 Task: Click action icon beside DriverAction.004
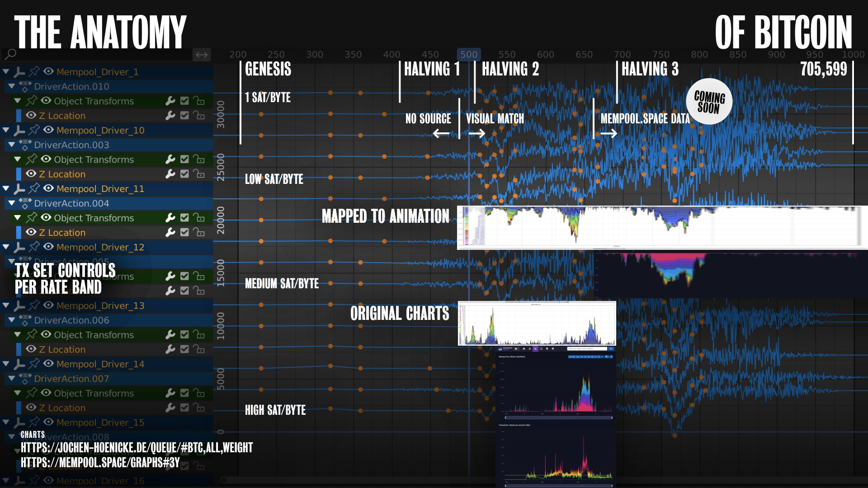click(x=25, y=203)
